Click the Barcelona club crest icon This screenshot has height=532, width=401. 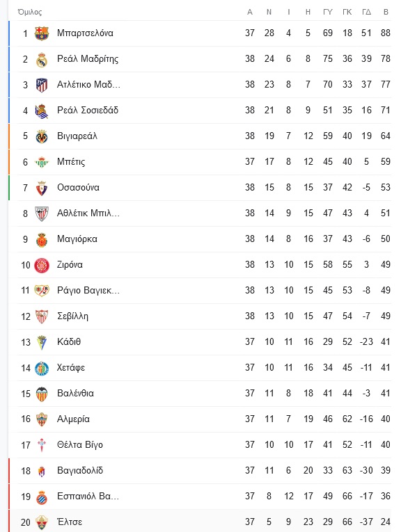tap(42, 33)
